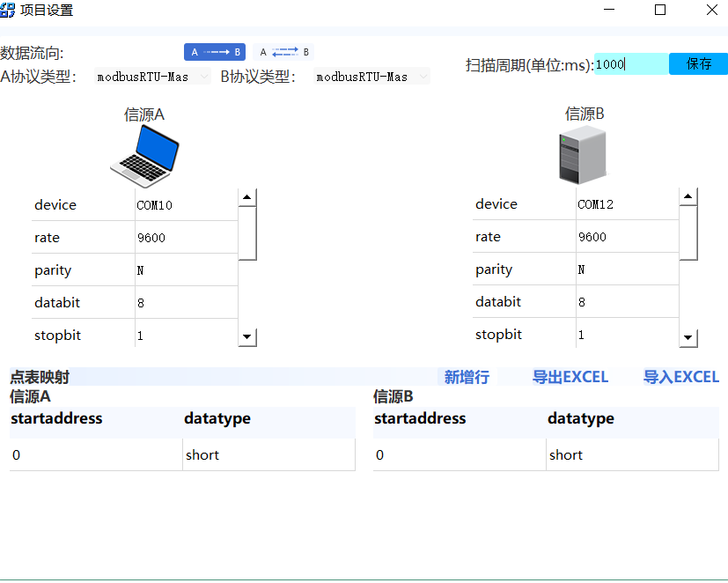728x583 pixels.
Task: Click the source A startaddress cell 0
Action: pos(96,454)
